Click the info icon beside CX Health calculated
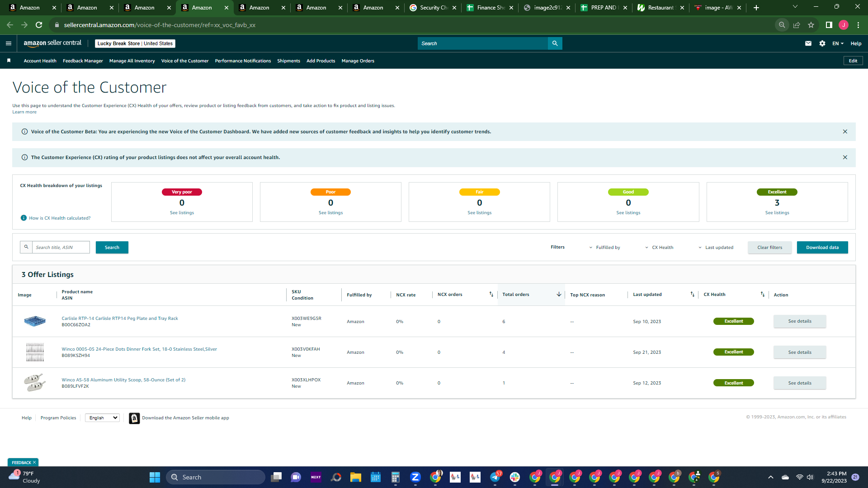The width and height of the screenshot is (868, 488). click(24, 218)
